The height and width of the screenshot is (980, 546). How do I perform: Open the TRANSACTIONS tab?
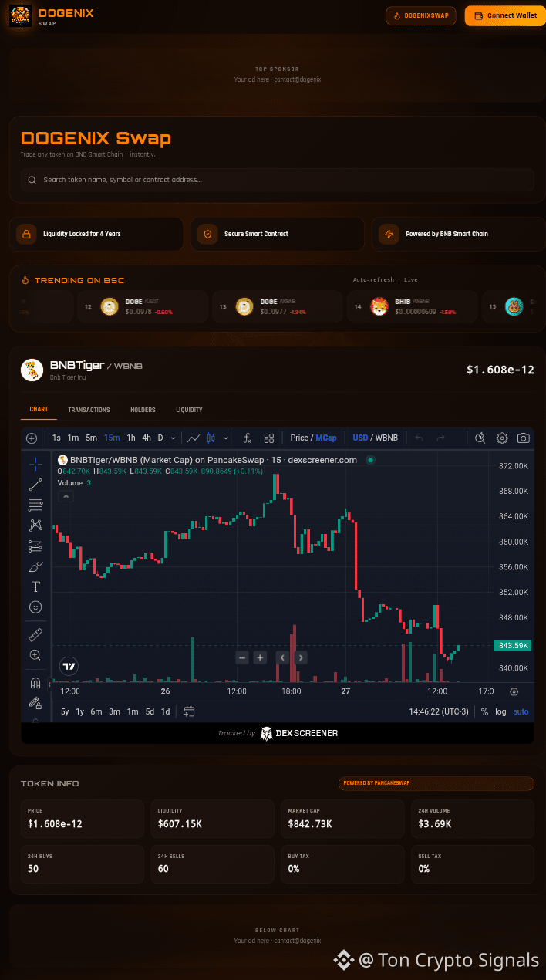[x=89, y=410]
